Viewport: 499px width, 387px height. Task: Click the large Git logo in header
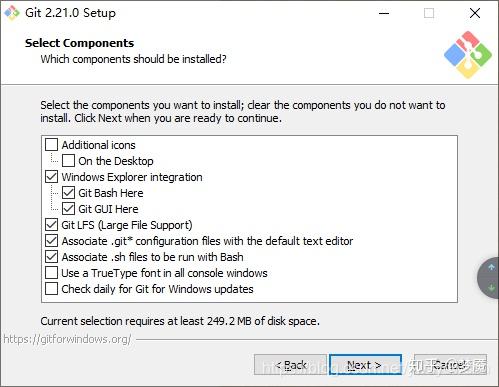click(468, 55)
